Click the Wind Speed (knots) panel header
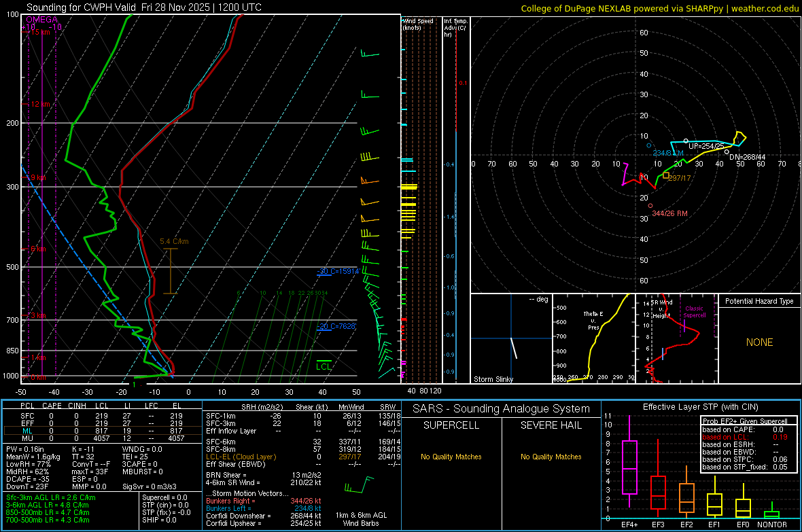 [417, 24]
